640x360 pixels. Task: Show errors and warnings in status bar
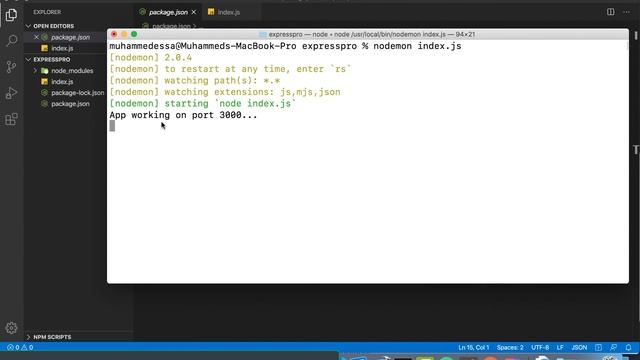pos(20,347)
